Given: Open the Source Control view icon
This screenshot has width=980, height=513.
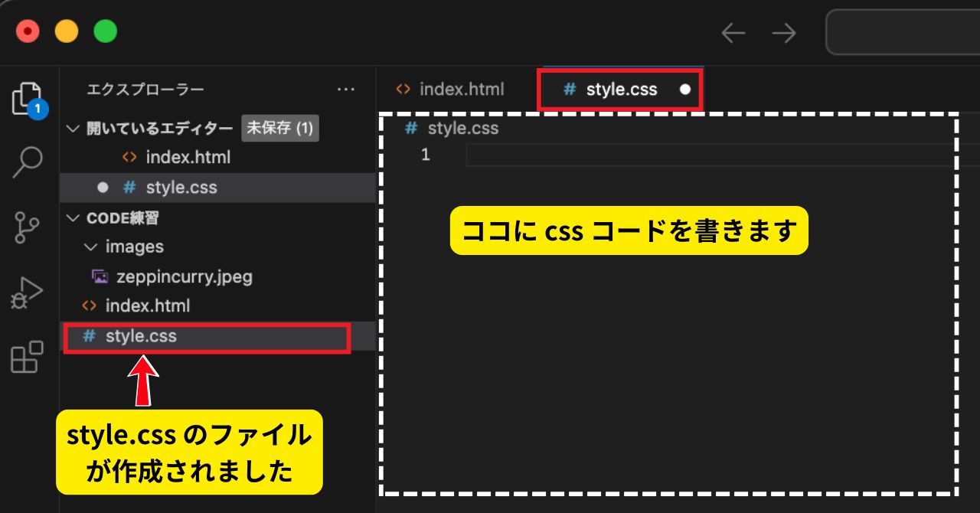Looking at the screenshot, I should pyautogui.click(x=28, y=227).
